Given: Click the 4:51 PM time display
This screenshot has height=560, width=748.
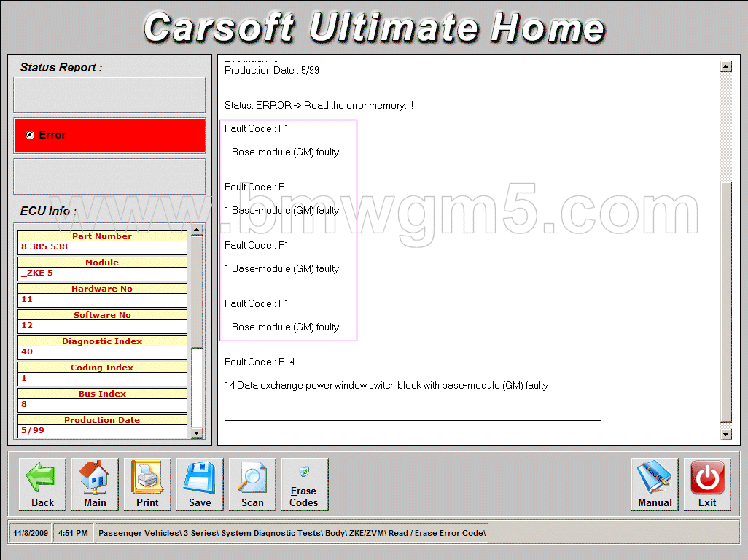Looking at the screenshot, I should (73, 533).
